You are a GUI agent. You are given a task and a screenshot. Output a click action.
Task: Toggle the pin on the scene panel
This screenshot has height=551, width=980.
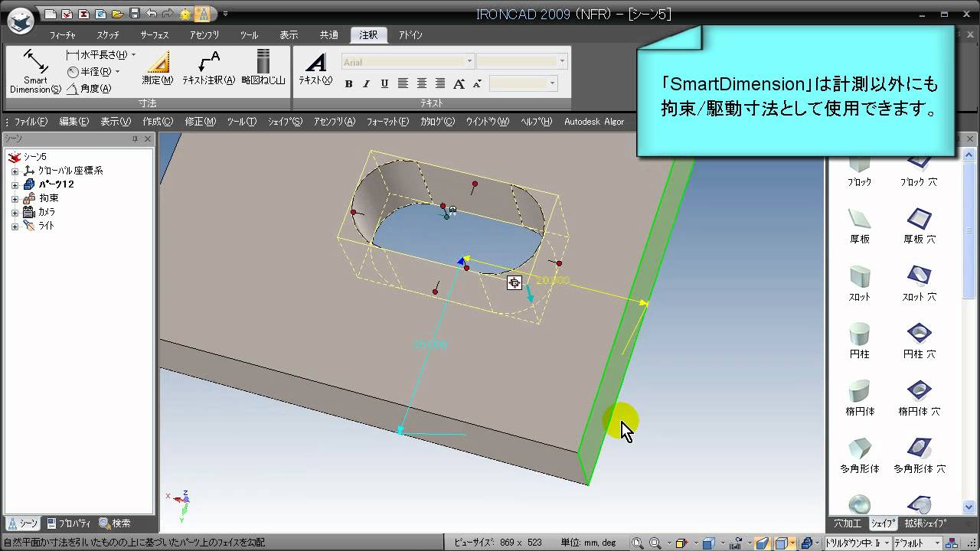pyautogui.click(x=135, y=139)
